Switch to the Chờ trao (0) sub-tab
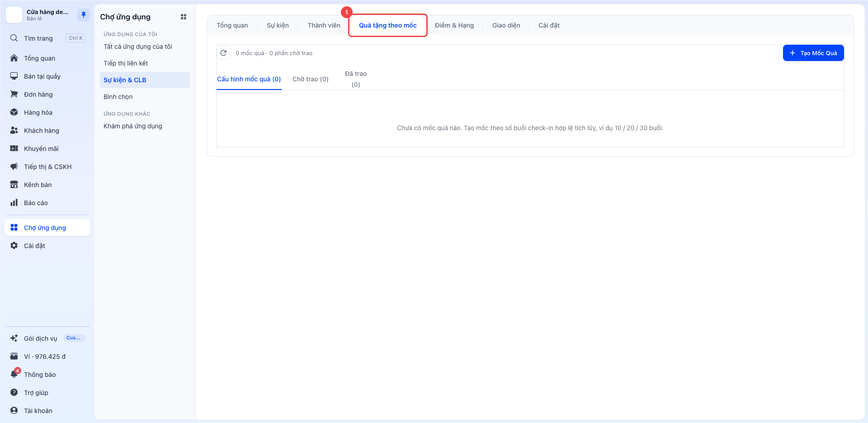Image resolution: width=868 pixels, height=423 pixels. tap(311, 79)
